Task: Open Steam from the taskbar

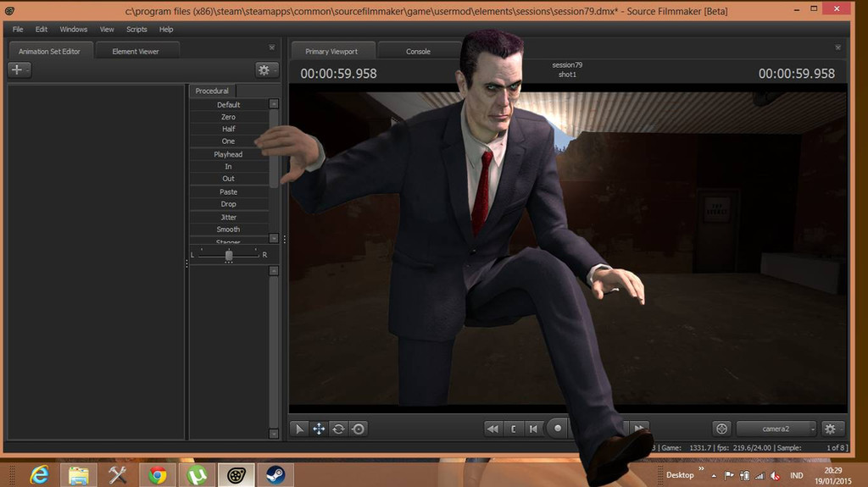Action: [x=275, y=475]
